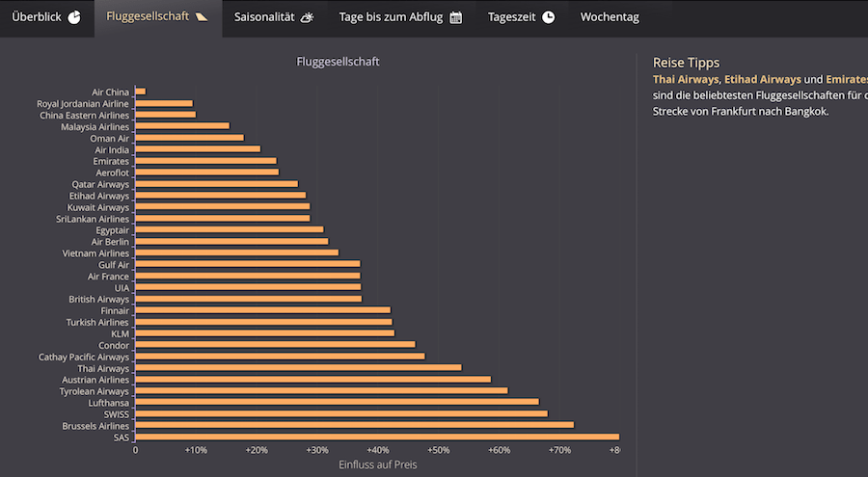The image size is (868, 477).
Task: Click the sun-cloud icon beside Saisonalität
Action: 307,17
